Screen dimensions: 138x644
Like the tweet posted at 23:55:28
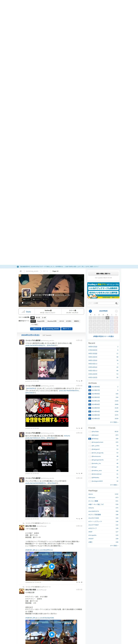(x=82, y=381)
